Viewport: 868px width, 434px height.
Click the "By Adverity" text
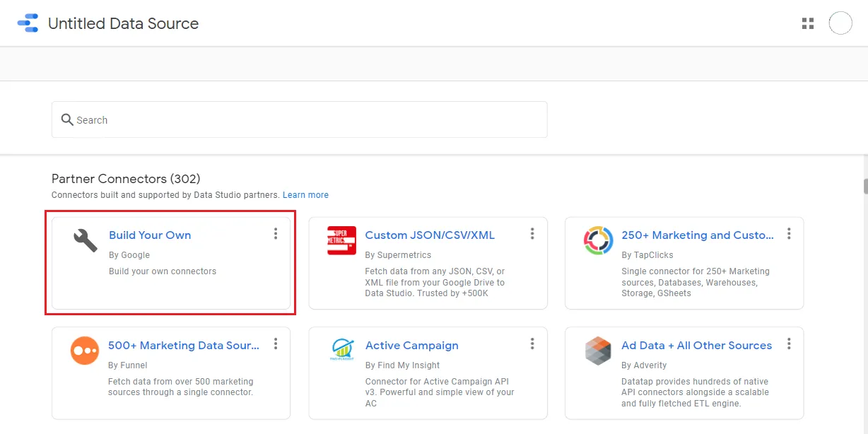[x=644, y=365]
